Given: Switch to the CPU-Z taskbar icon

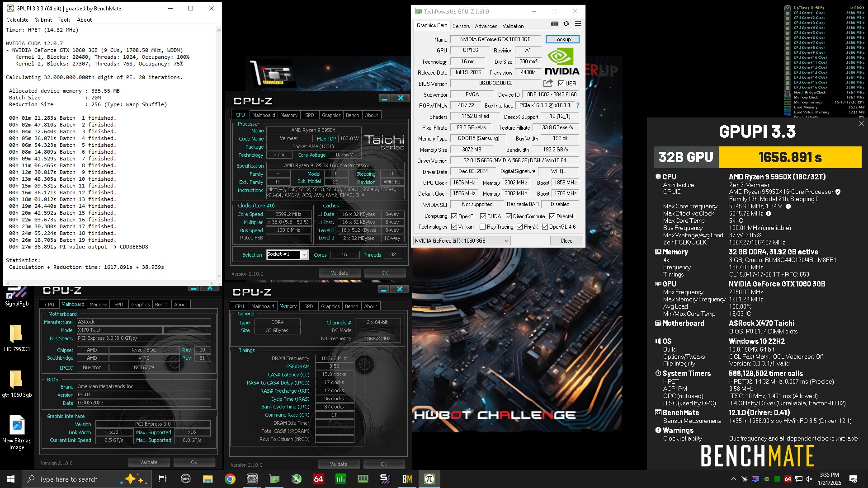Looking at the screenshot, I should tap(252, 479).
